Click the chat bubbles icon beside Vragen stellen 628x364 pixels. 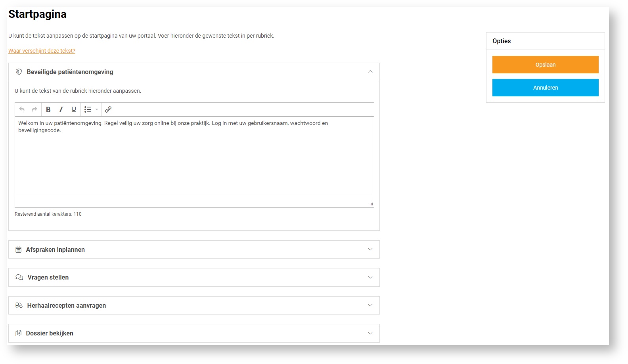(x=19, y=277)
